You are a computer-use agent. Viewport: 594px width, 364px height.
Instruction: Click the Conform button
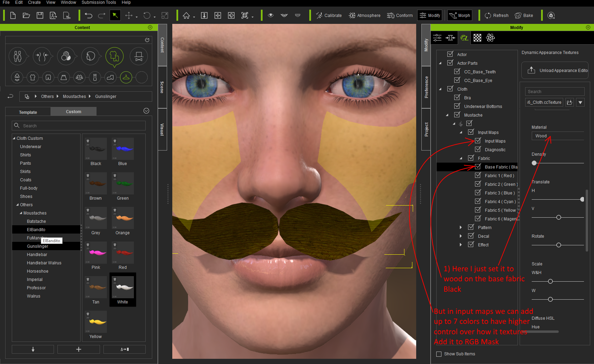click(x=400, y=16)
